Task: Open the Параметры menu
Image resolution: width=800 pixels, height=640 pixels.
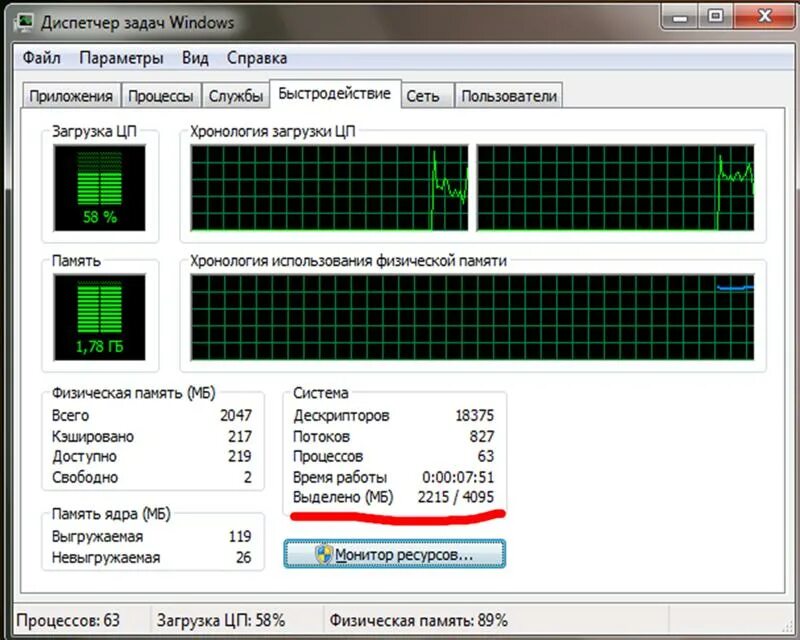Action: point(121,58)
